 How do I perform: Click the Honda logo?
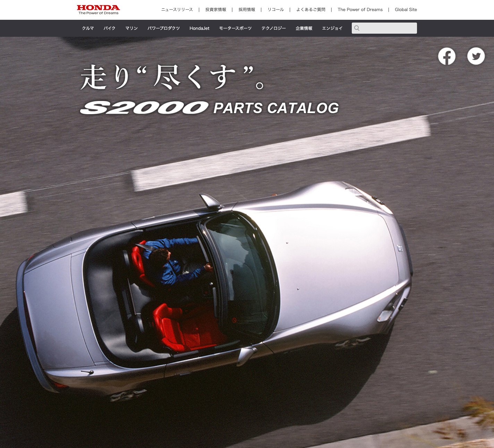pyautogui.click(x=98, y=8)
